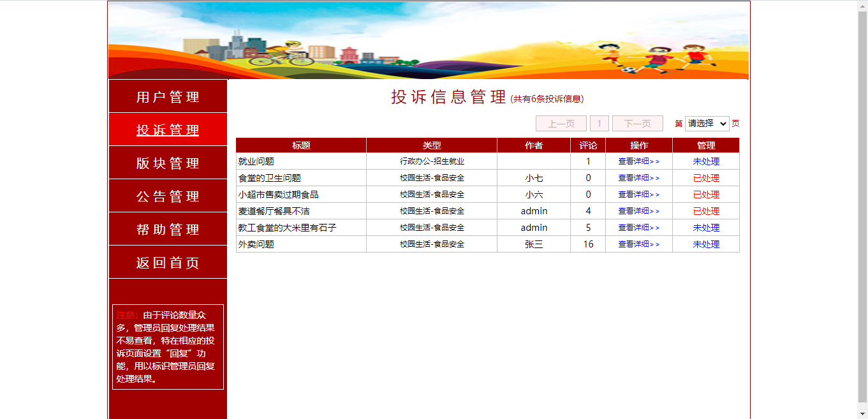Click 已处理 status for 麦道餐厅餐具不洁
This screenshot has width=868, height=419.
(x=706, y=211)
